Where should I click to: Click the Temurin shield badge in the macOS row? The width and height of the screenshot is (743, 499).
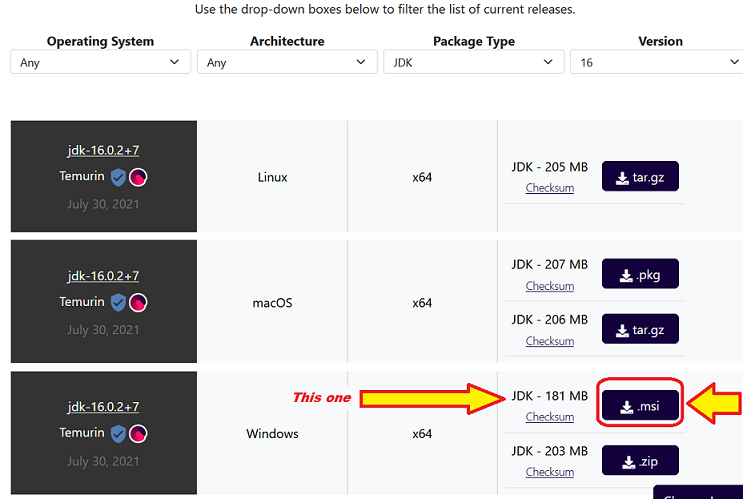118,302
